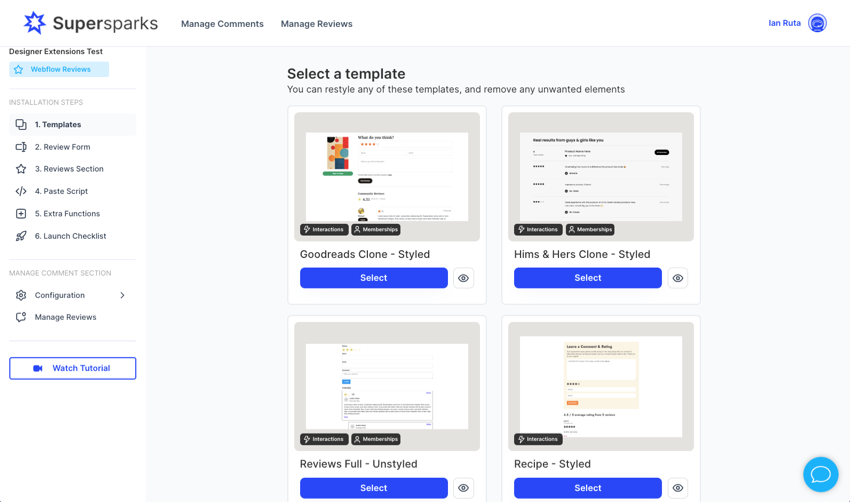Click Interactions tag on Recipe card
This screenshot has width=850, height=502.
pos(538,439)
